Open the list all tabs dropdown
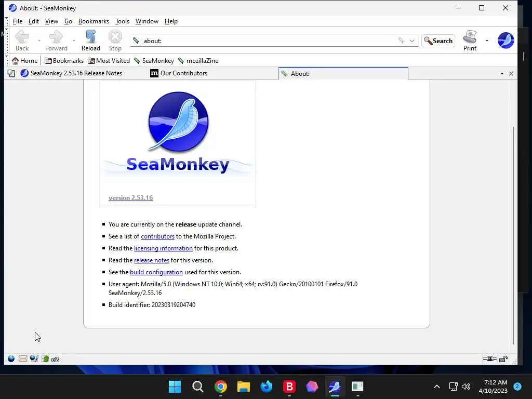This screenshot has width=532, height=399. pos(502,74)
